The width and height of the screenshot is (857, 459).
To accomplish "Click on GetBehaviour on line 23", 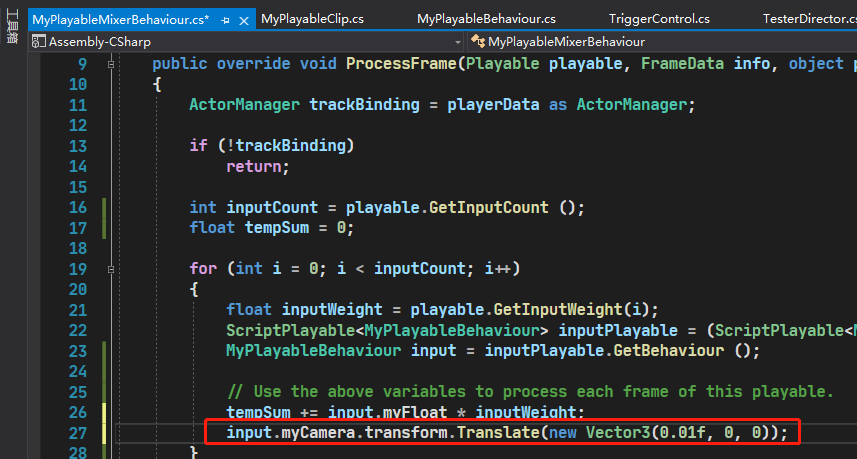I will pos(669,351).
